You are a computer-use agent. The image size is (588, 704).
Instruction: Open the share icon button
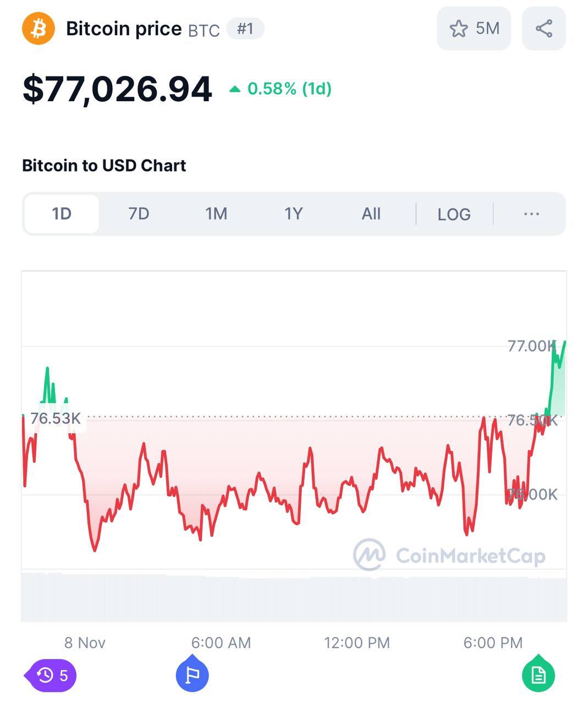[x=543, y=29]
